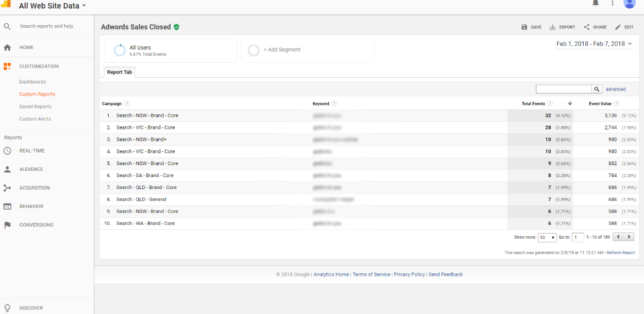Open Saved Reports menu item

pos(35,107)
